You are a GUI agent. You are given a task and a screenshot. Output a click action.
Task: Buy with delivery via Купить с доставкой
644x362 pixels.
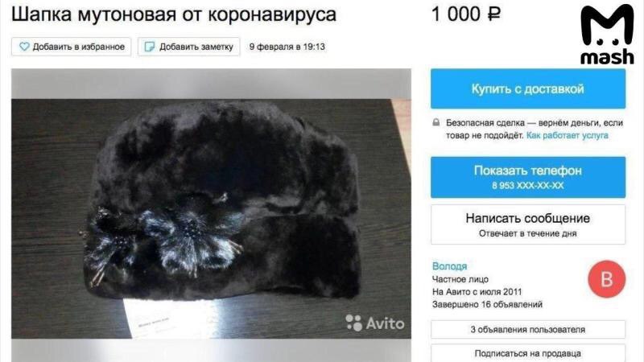coord(528,88)
